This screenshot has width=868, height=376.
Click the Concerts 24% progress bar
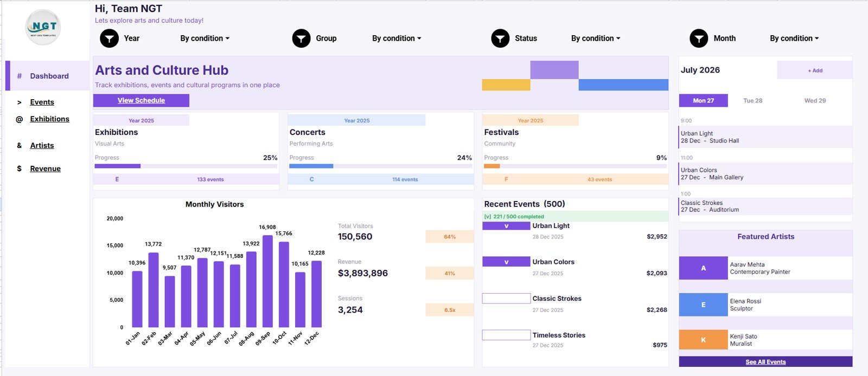[x=380, y=166]
